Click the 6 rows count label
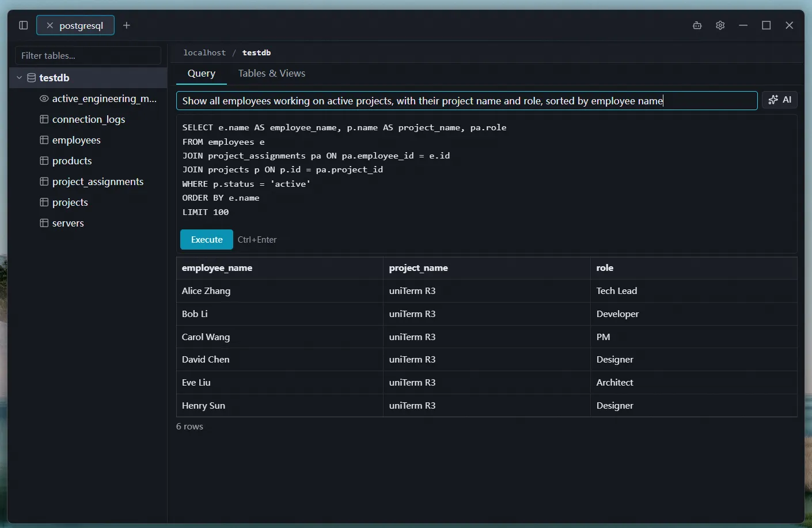The image size is (812, 528). (x=189, y=427)
